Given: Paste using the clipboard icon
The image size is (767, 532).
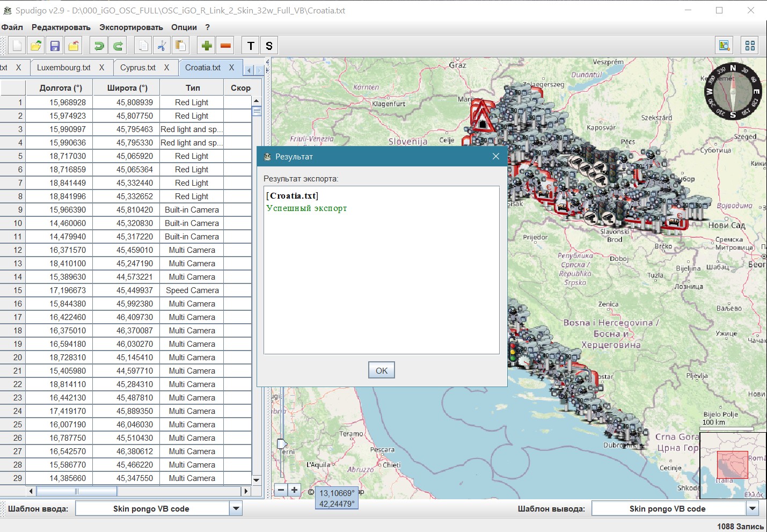Looking at the screenshot, I should click(180, 46).
